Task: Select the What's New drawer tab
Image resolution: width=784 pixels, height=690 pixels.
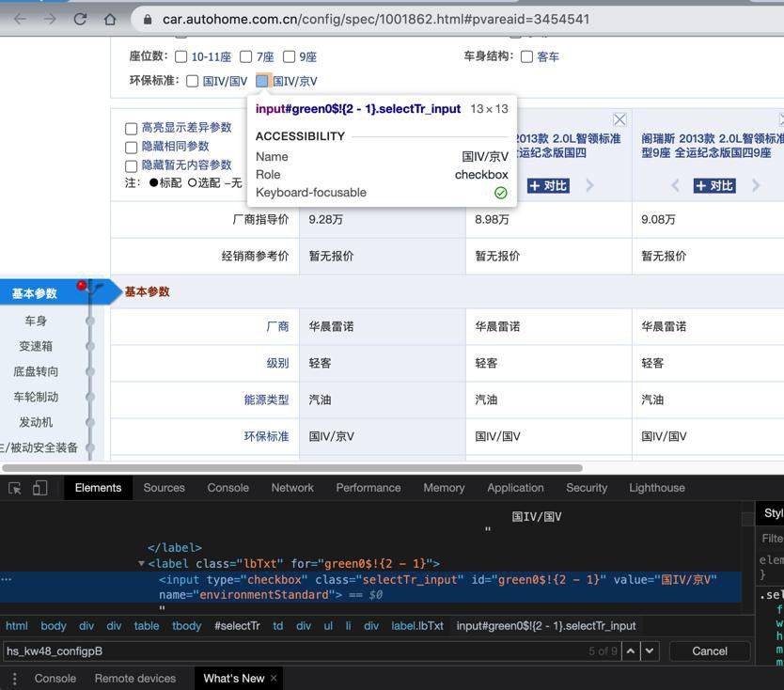Action: coord(233,679)
